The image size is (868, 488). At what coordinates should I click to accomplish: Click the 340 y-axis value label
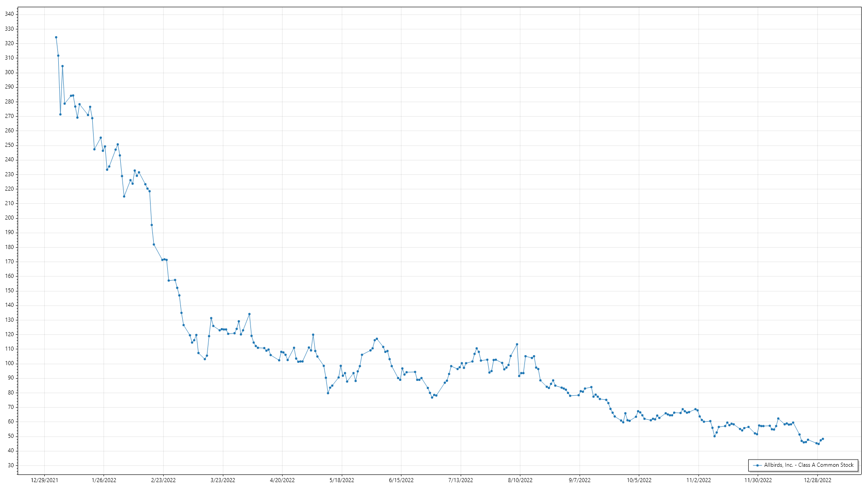(x=9, y=14)
